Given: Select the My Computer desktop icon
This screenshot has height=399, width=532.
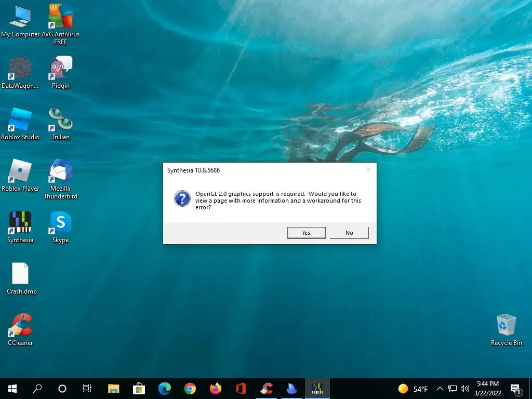Looking at the screenshot, I should 20,21.
